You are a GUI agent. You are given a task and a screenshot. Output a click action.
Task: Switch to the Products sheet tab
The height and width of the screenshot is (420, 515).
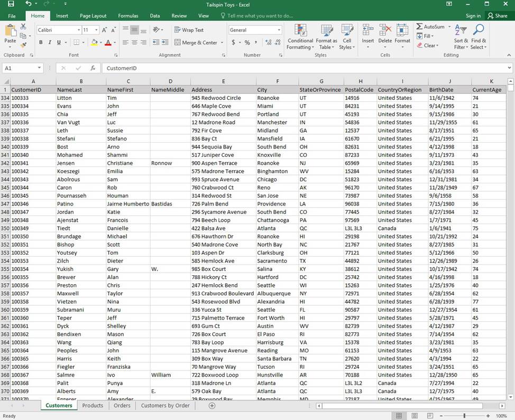click(x=93, y=406)
